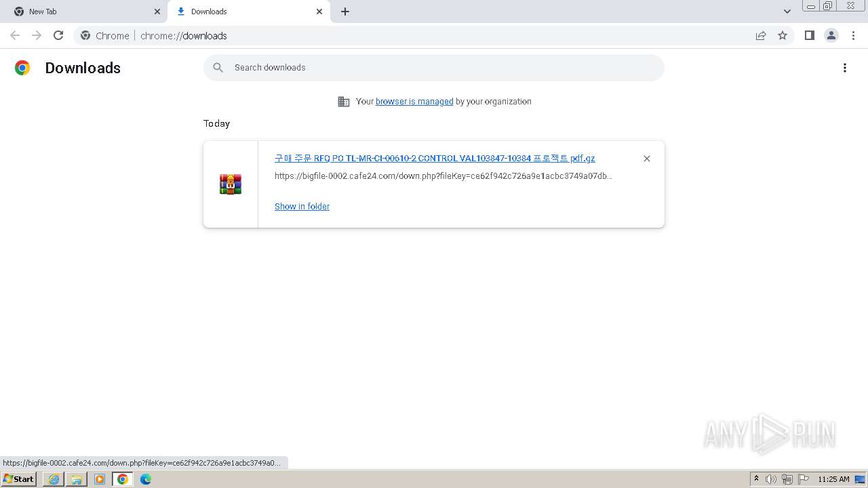Reload the downloads page
This screenshot has width=868, height=488.
[58, 35]
